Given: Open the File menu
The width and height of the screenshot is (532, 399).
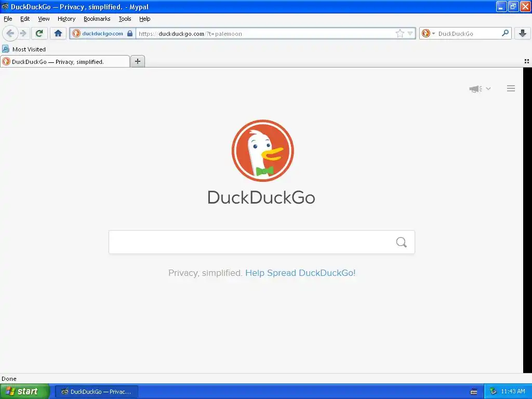Looking at the screenshot, I should (x=8, y=19).
